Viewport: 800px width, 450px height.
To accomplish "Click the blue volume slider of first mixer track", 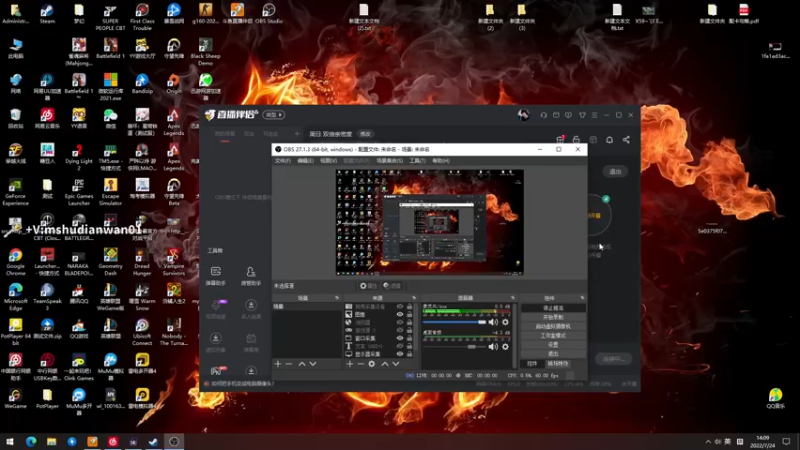I will 454,322.
